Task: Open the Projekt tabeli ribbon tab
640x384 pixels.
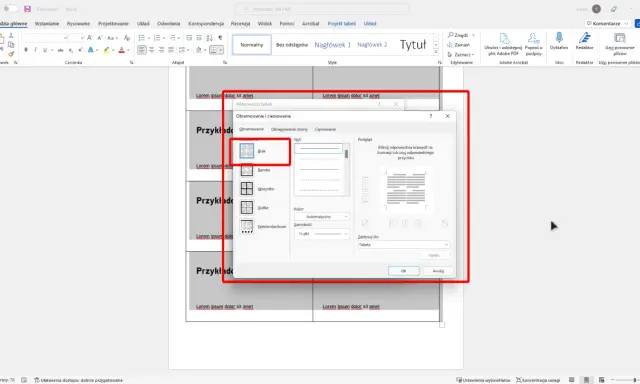Action: [341, 24]
